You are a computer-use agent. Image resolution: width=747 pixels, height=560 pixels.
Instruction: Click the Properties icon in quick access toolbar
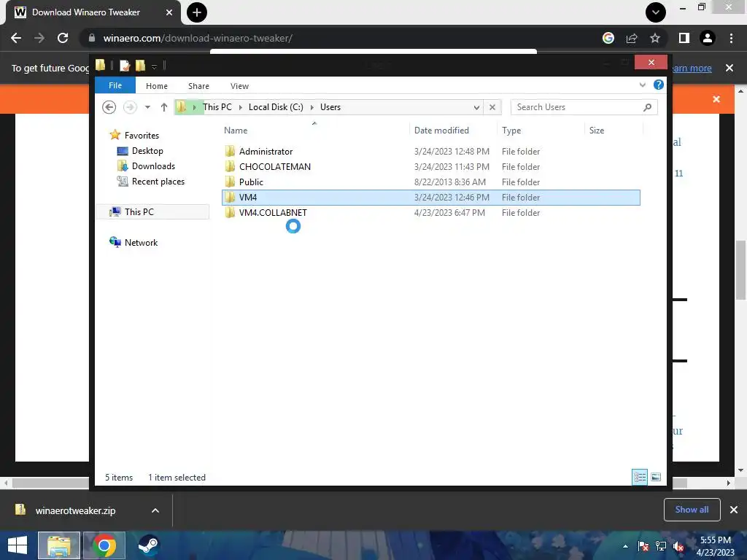click(124, 66)
